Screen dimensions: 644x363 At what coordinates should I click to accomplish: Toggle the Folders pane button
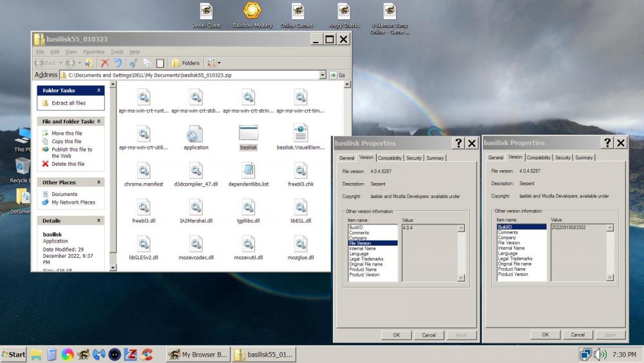pyautogui.click(x=185, y=63)
